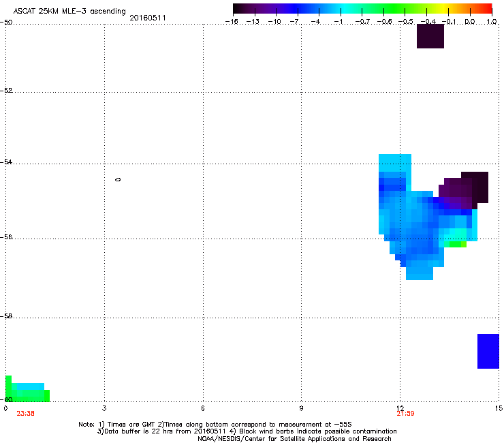504x443 pixels.
Task: Click the red pass time '21:59'
Action: click(x=405, y=414)
